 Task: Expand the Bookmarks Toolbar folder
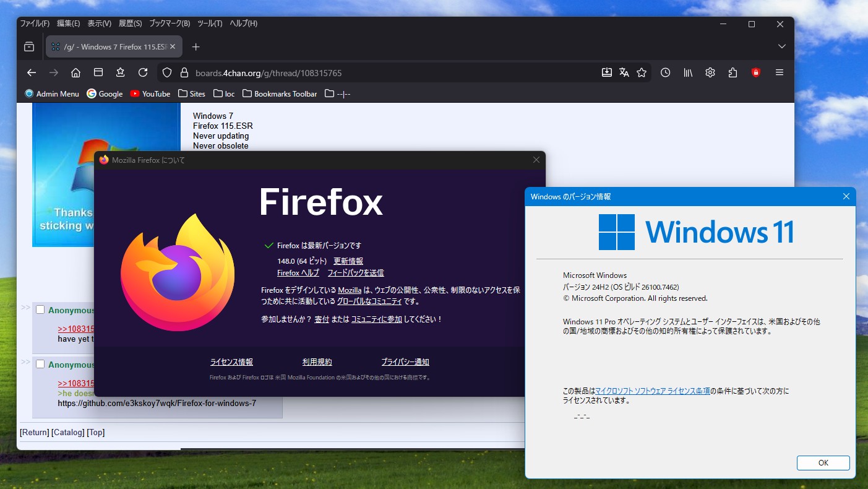279,94
